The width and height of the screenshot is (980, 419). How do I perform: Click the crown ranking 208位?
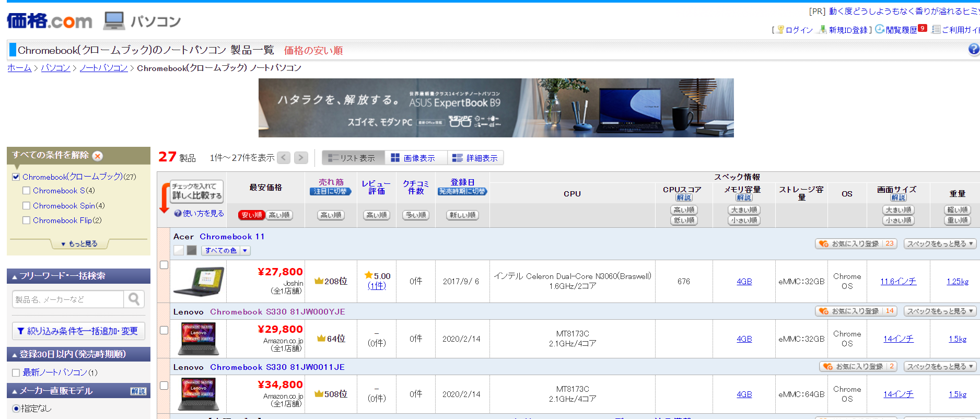coord(331,281)
